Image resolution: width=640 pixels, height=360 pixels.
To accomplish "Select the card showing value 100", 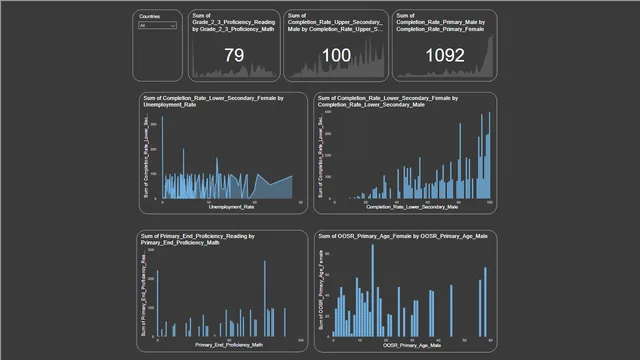I will pos(336,46).
